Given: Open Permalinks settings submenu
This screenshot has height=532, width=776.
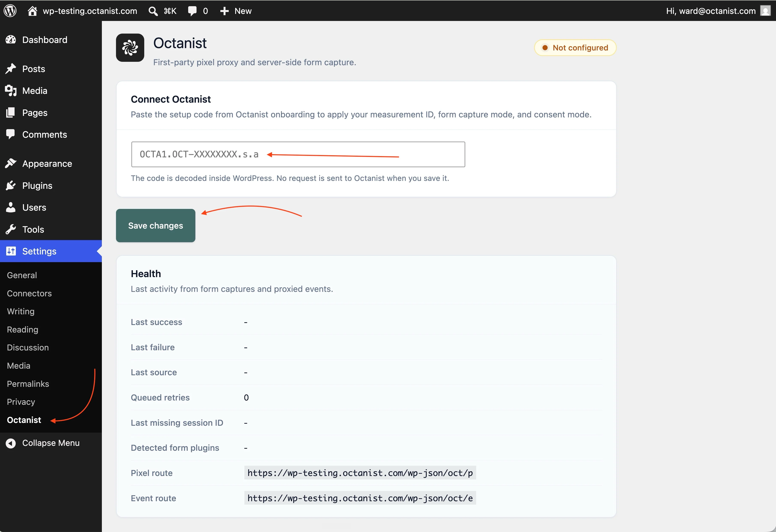Looking at the screenshot, I should click(28, 384).
